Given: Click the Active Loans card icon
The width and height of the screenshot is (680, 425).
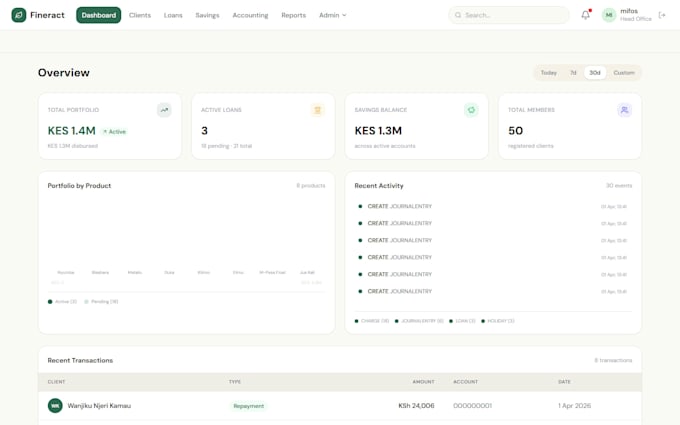Looking at the screenshot, I should (x=317, y=110).
